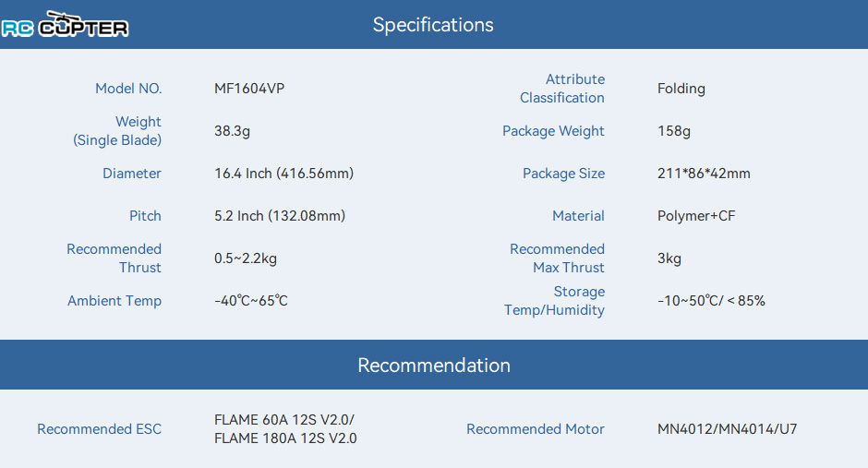Select the Ambient Temp label

115,300
